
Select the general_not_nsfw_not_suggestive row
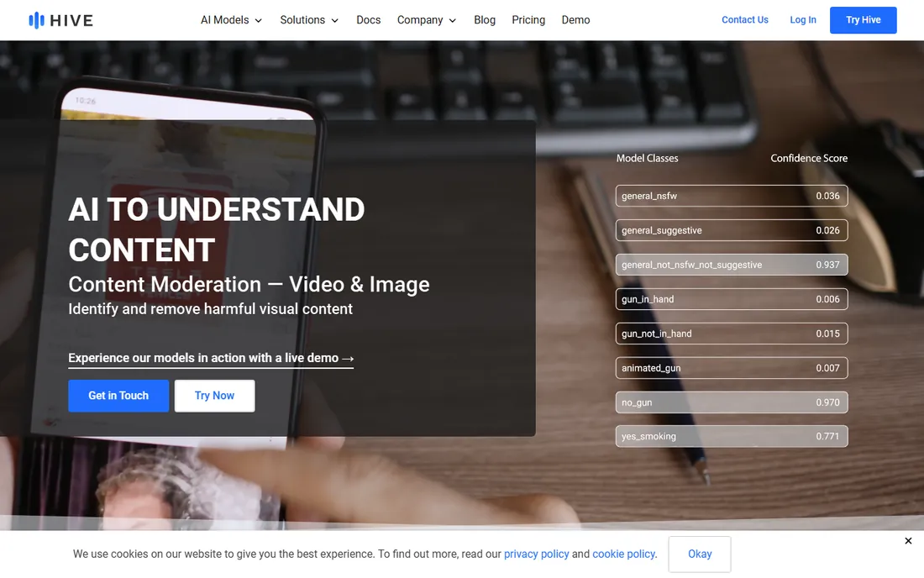tap(732, 265)
